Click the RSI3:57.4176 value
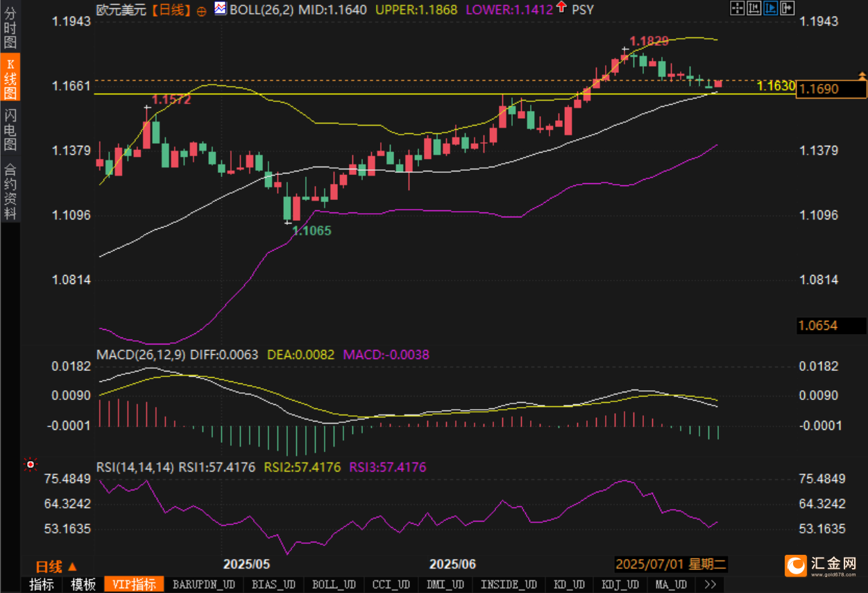 pyautogui.click(x=387, y=467)
